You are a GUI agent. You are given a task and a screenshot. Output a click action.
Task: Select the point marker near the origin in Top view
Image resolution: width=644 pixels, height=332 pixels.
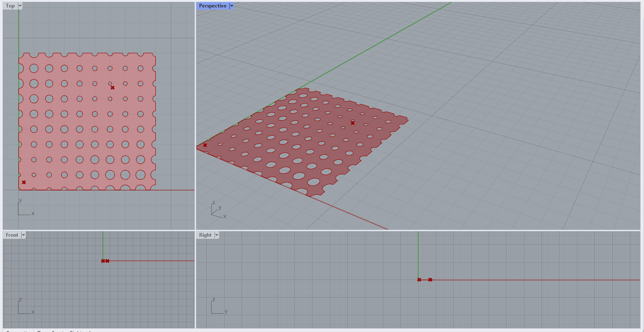tap(24, 182)
